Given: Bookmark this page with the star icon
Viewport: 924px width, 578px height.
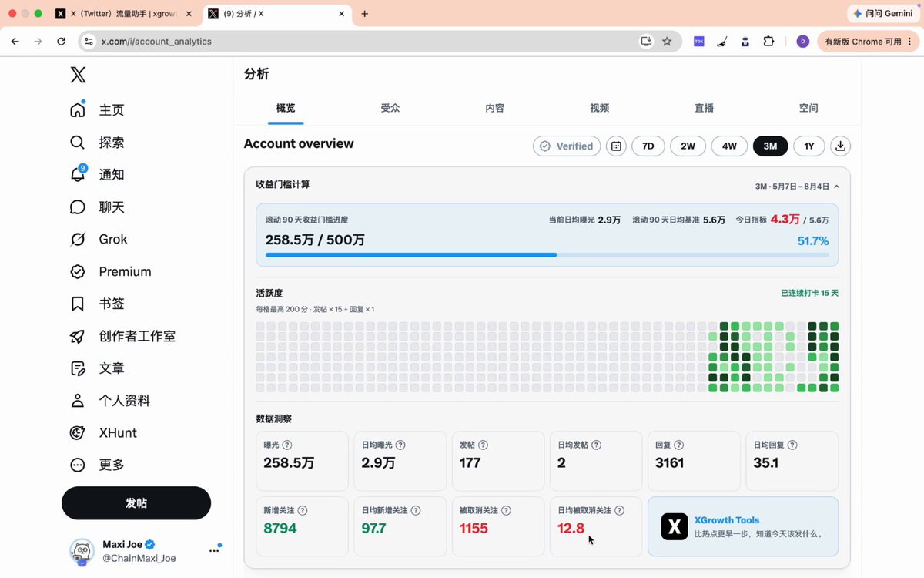Looking at the screenshot, I should coord(667,42).
